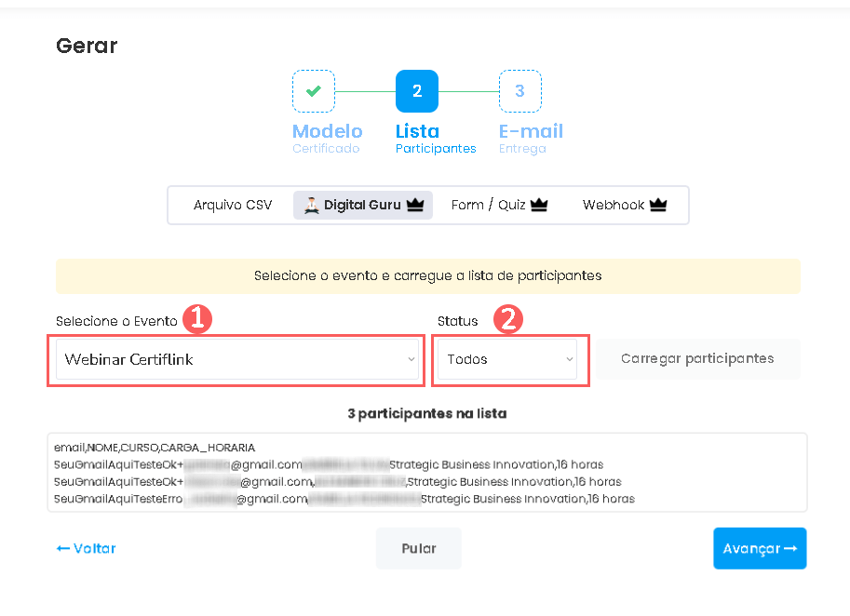
Task: Select the step 3 E-mail Entrega badge
Action: [519, 90]
